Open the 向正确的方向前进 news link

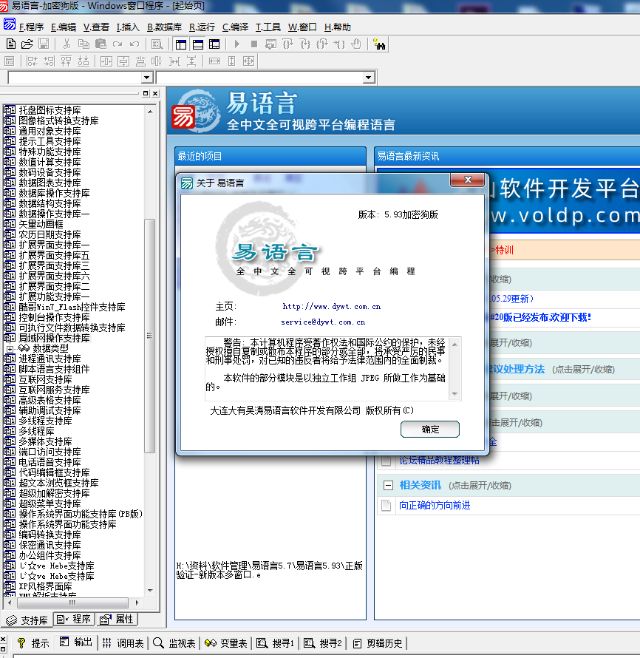pyautogui.click(x=434, y=505)
